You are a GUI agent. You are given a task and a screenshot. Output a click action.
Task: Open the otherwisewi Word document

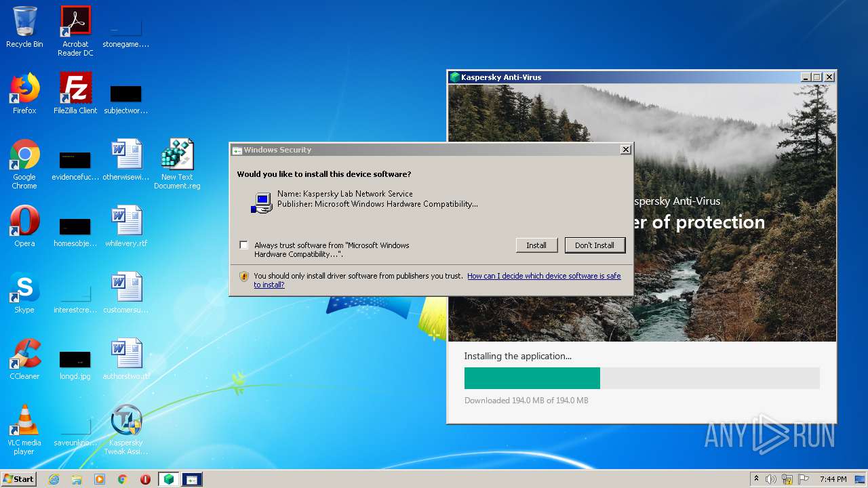click(126, 160)
